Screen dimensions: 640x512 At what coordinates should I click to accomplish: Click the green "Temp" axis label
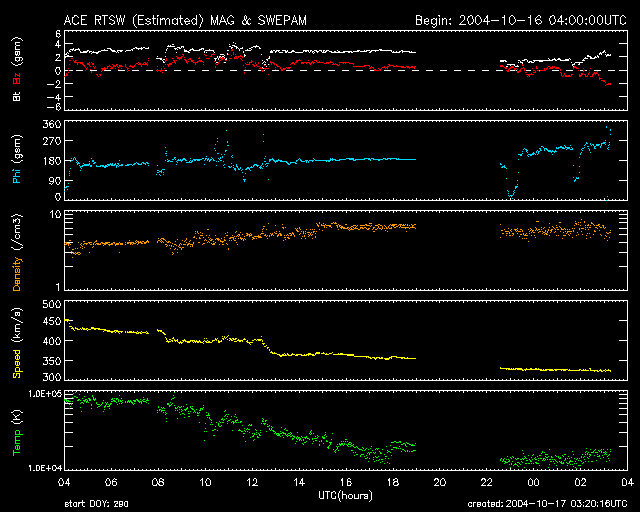coord(17,441)
